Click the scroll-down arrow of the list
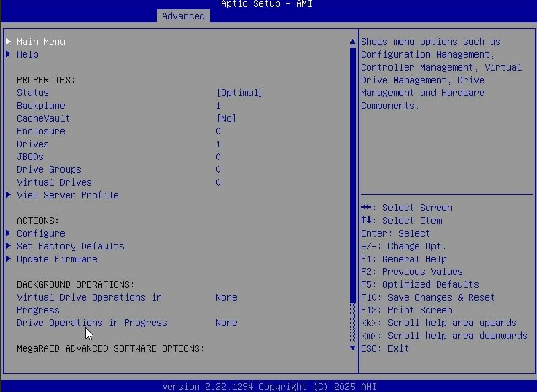Screen dimensions: 537x392 click(x=352, y=348)
